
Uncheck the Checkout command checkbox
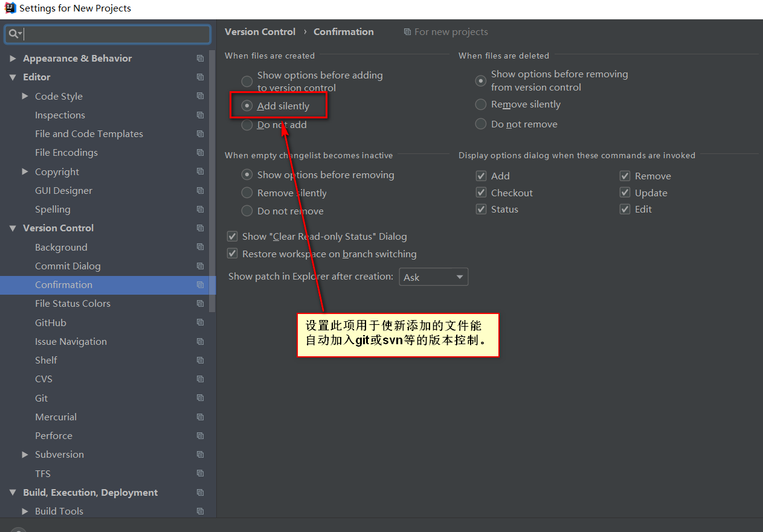click(x=481, y=193)
